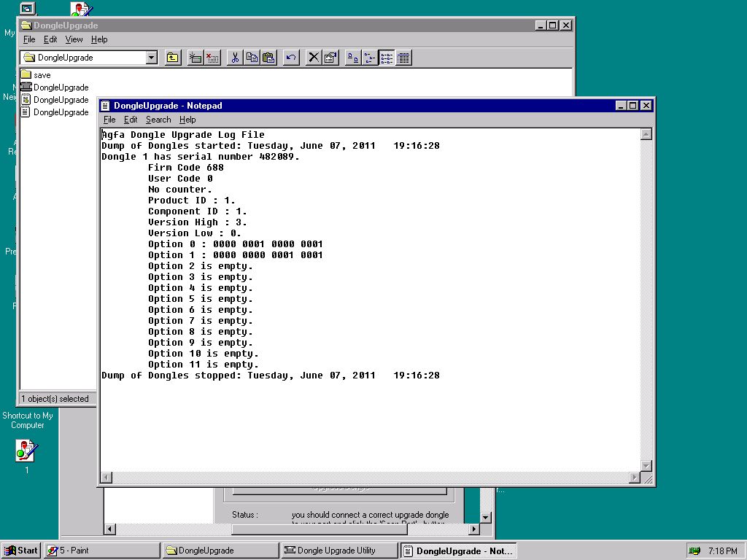Click the DongleUpgrade - Notepad taskbar button
Image resolution: width=747 pixels, height=560 pixels.
tap(458, 551)
